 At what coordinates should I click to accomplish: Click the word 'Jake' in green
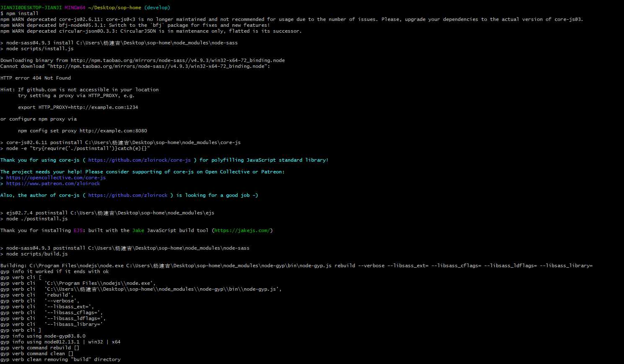tap(138, 230)
